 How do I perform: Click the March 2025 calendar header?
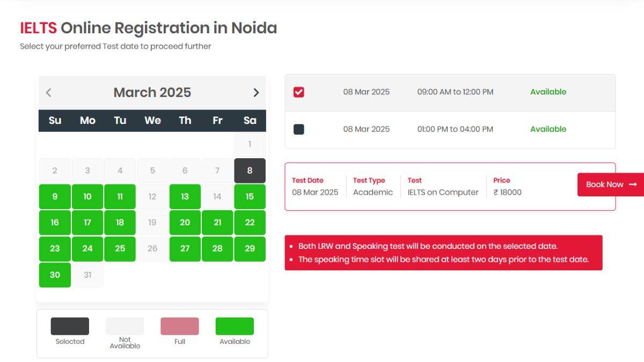[x=152, y=92]
